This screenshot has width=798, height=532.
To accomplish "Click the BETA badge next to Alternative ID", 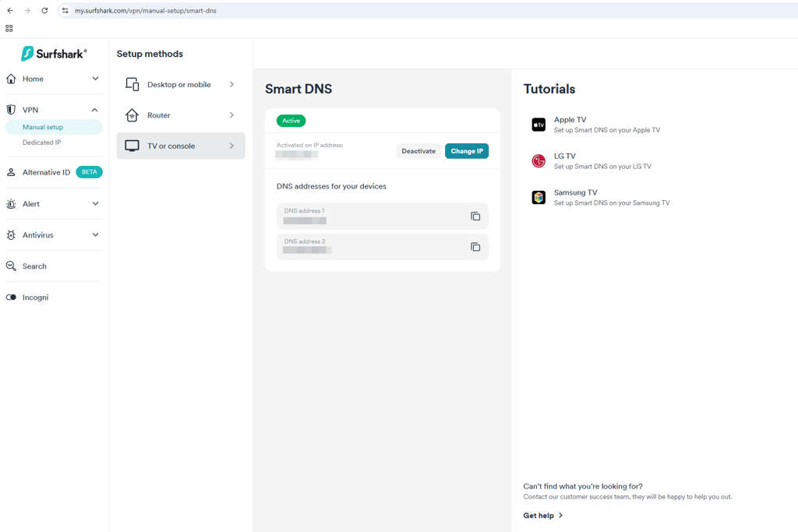I will tap(89, 172).
